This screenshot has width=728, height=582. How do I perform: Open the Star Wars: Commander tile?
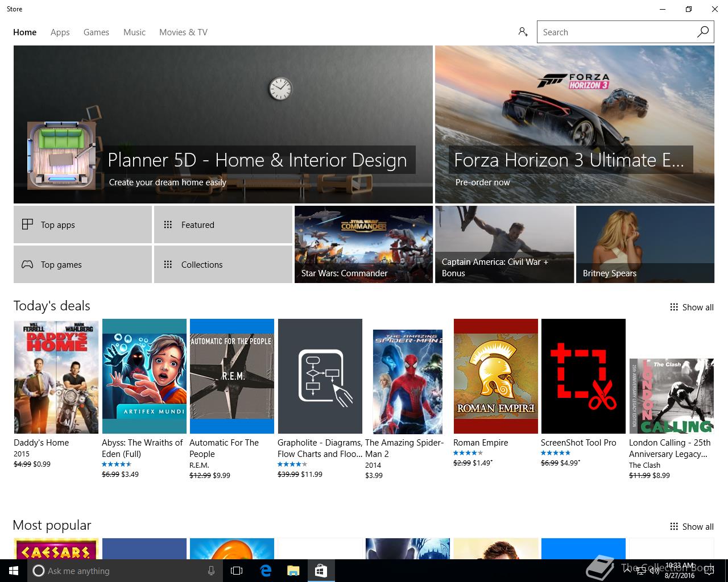(x=363, y=244)
